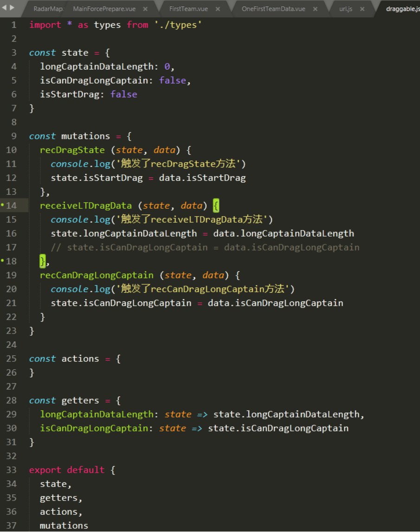Click line number 18 in gutter
Image resolution: width=420 pixels, height=532 pixels.
(11, 261)
